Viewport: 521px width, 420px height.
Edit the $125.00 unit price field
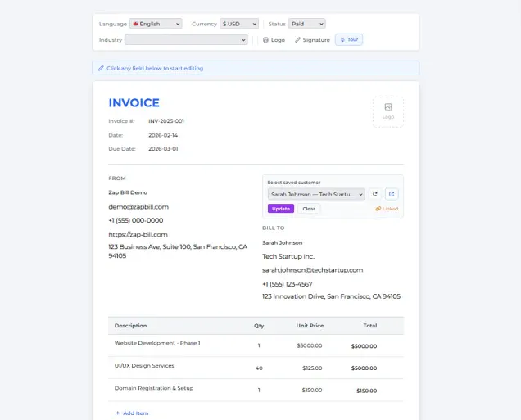[x=312, y=368]
